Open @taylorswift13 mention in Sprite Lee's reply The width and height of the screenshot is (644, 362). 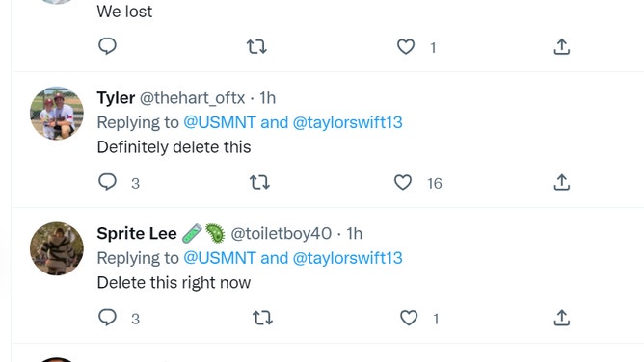[347, 258]
